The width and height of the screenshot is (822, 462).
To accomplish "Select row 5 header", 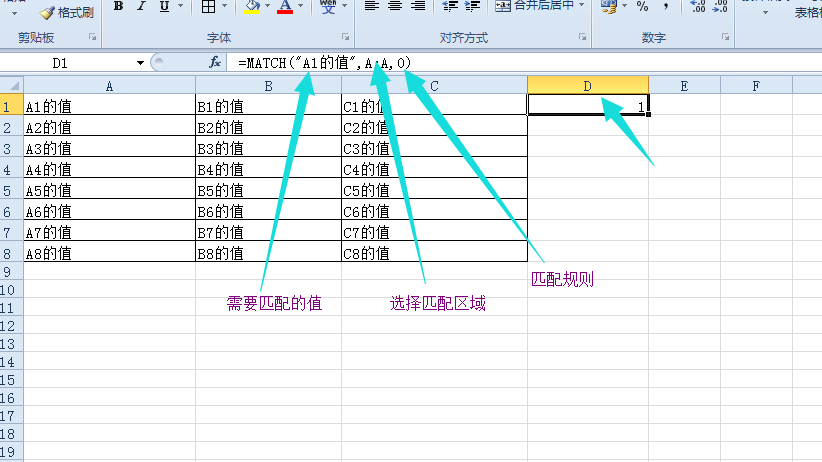I will pos(12,190).
